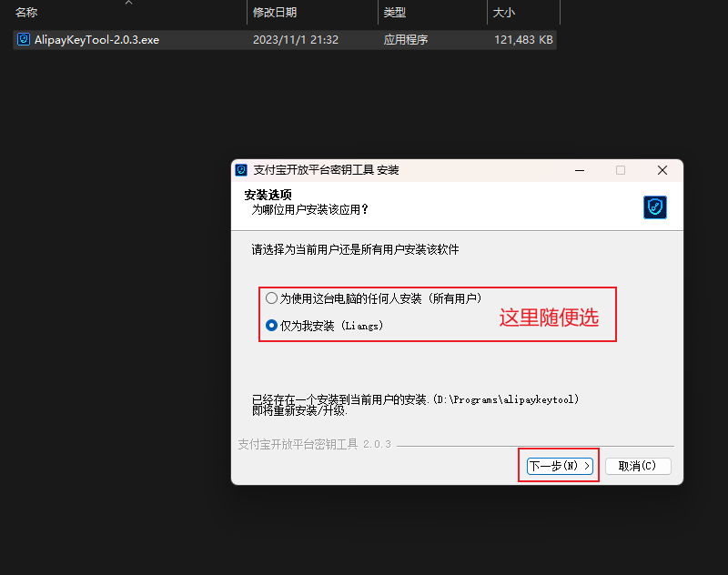Click the file's 2023/11/1 21:32 date cell
The width and height of the screenshot is (728, 575).
point(296,40)
